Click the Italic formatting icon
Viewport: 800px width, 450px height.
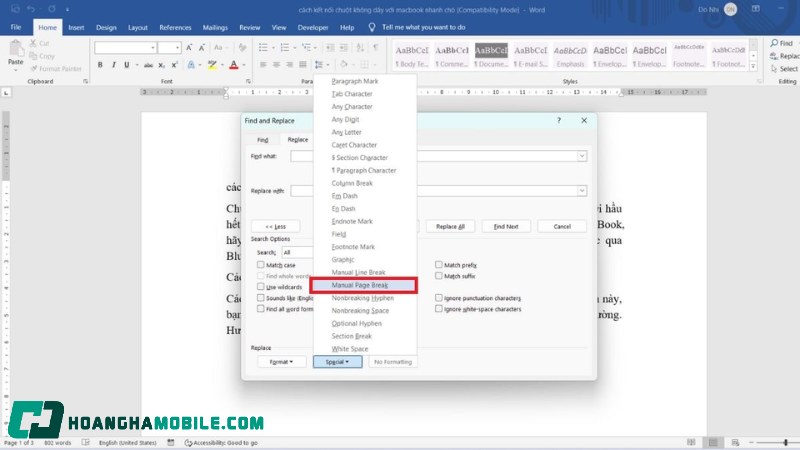pos(113,65)
